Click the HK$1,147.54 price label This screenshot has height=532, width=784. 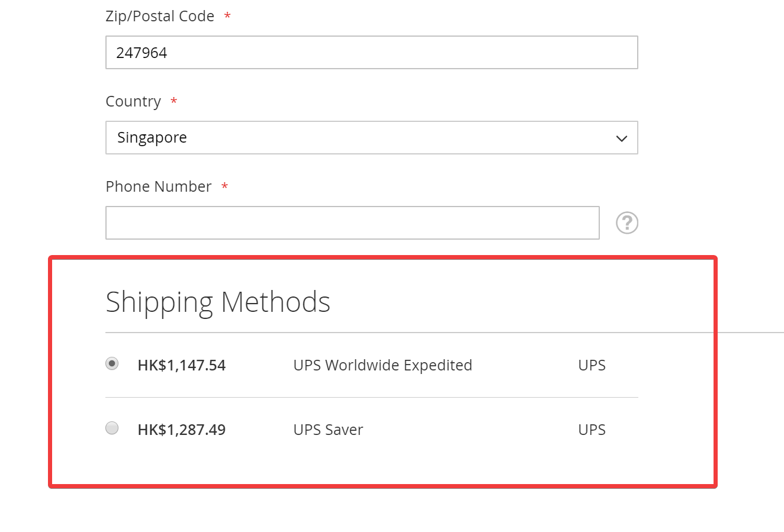181,365
